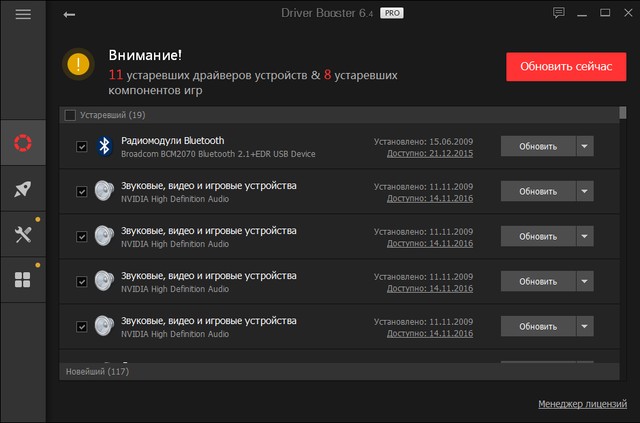Click 'Обновить' for the Bluetooth driver
The image size is (640, 423).
tap(538, 147)
